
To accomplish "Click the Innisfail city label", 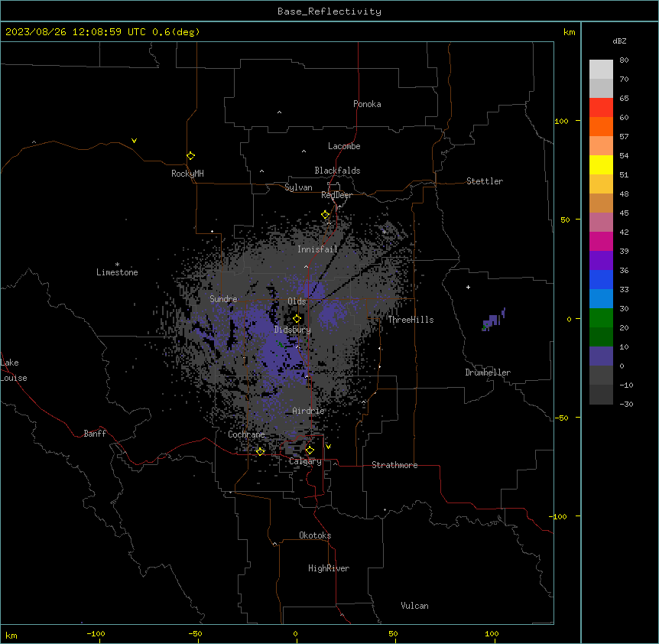I will pos(317,249).
